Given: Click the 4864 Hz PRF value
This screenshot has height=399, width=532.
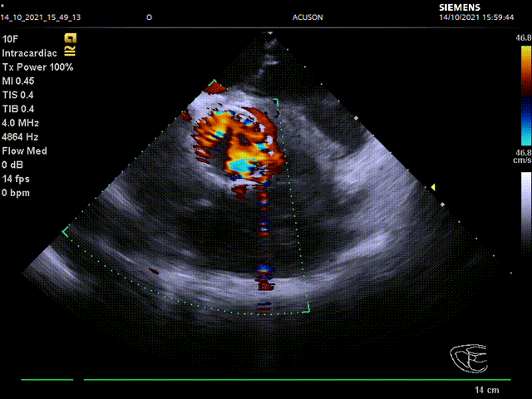Looking at the screenshot, I should tap(21, 136).
